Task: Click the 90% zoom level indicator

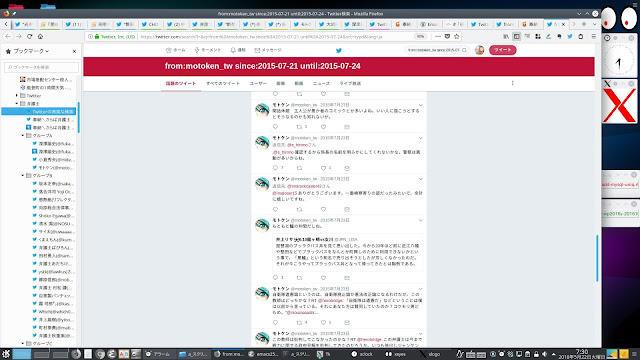Action: point(420,36)
